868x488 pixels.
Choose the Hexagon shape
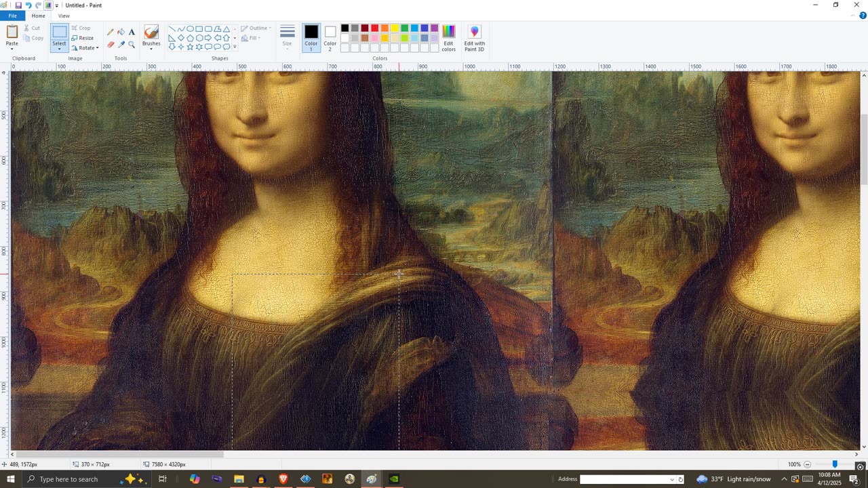(199, 38)
